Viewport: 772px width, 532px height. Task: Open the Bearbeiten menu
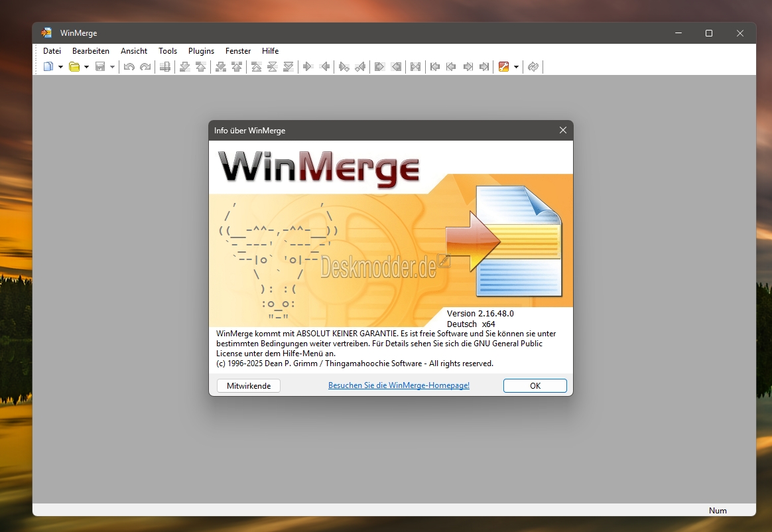pos(91,50)
